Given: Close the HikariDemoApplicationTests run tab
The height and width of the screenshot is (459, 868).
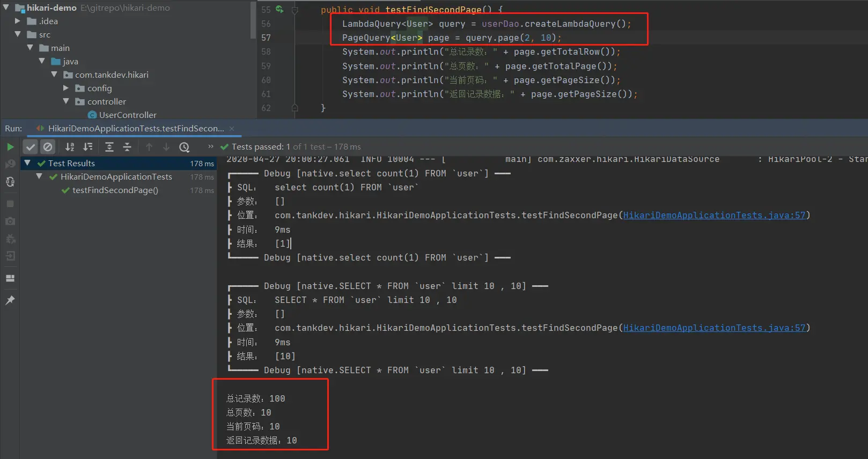Looking at the screenshot, I should tap(232, 128).
